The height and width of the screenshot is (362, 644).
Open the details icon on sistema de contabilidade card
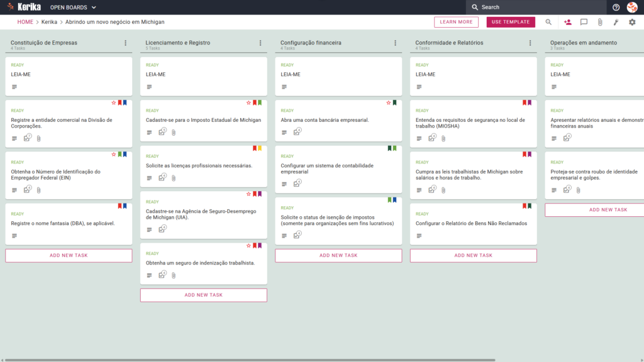point(284,184)
